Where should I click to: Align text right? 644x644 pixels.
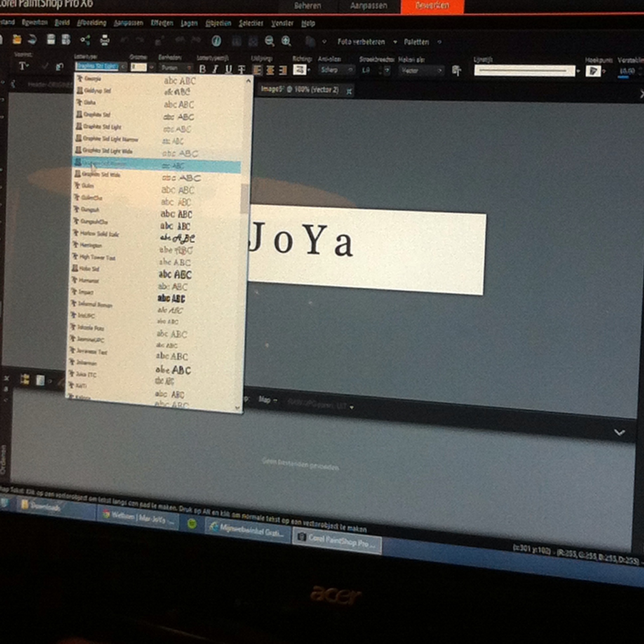[x=283, y=70]
